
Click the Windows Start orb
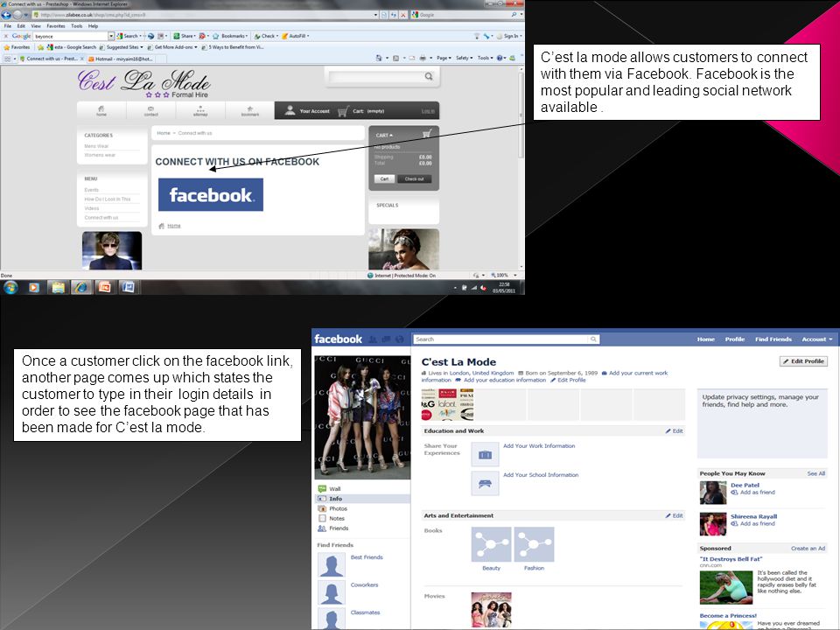click(10, 288)
